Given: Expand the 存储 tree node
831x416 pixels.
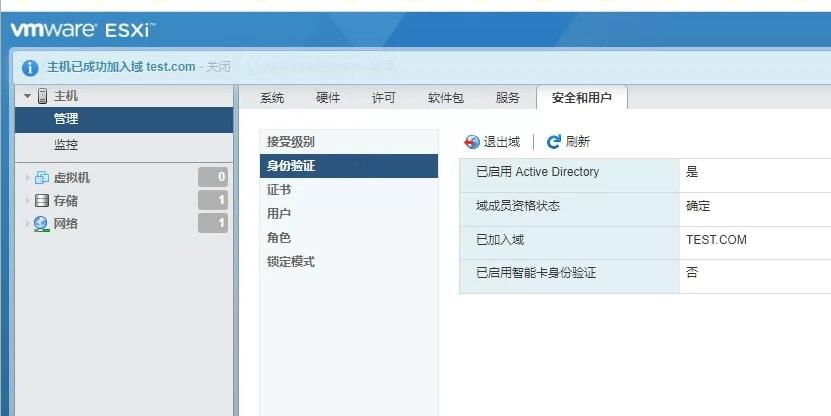Looking at the screenshot, I should [28, 200].
